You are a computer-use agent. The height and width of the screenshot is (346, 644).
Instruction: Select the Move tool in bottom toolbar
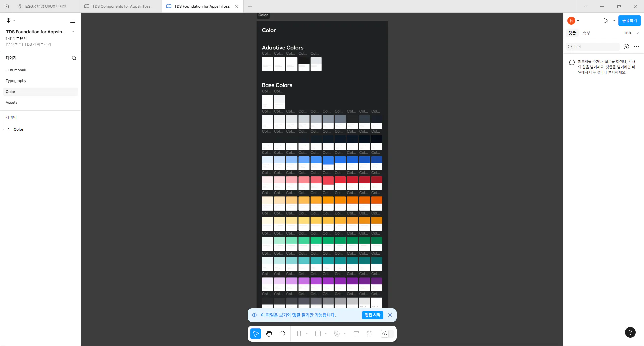(x=256, y=334)
